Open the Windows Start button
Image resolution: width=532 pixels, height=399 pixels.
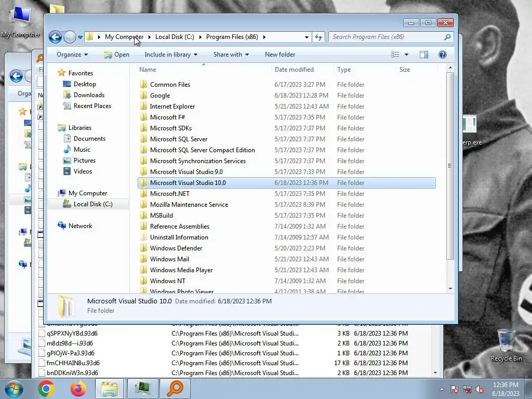click(14, 389)
